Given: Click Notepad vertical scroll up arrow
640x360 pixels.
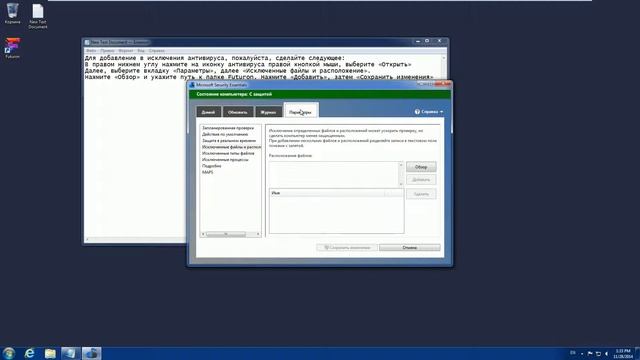Looking at the screenshot, I should pos(444,58).
